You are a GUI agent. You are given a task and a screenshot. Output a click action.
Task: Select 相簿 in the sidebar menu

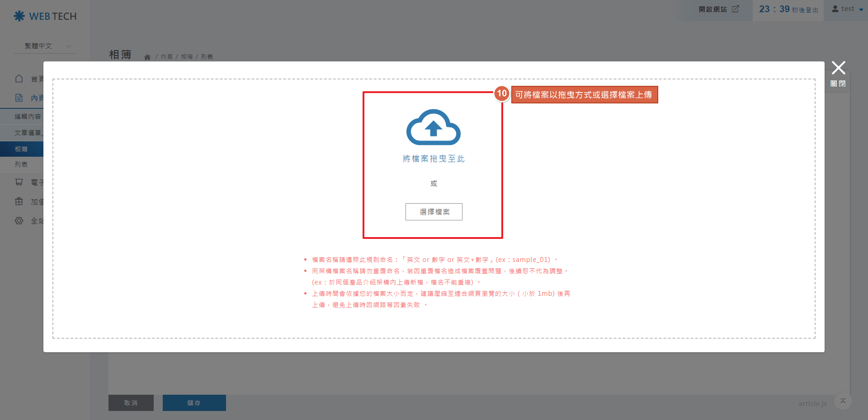(21, 149)
